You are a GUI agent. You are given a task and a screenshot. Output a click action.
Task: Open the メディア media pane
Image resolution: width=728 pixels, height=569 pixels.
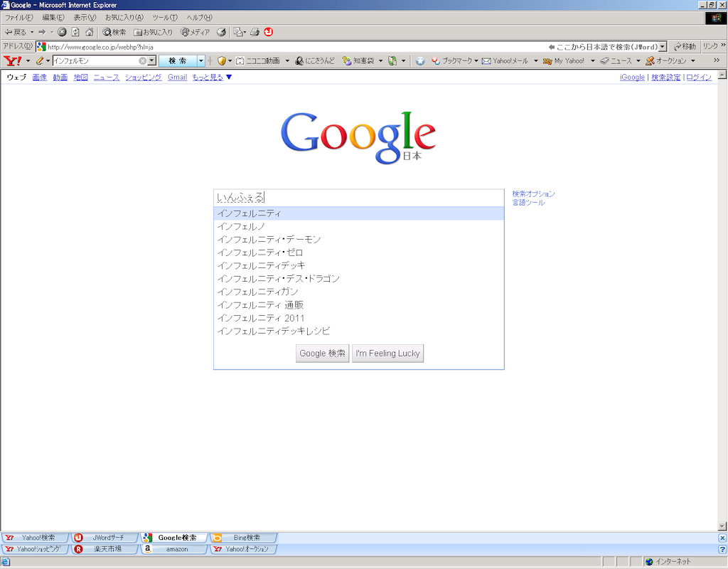coord(195,32)
